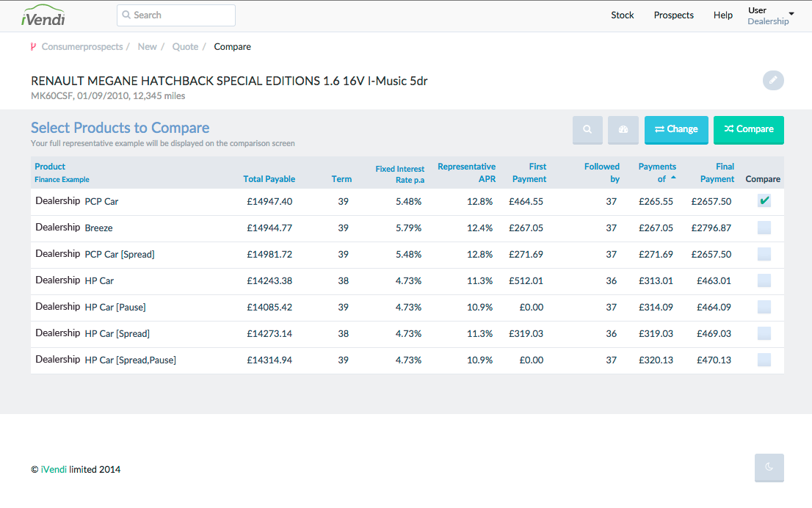Go back to the Quote breadcrumb
Screen dimensions: 812x508
pos(185,46)
